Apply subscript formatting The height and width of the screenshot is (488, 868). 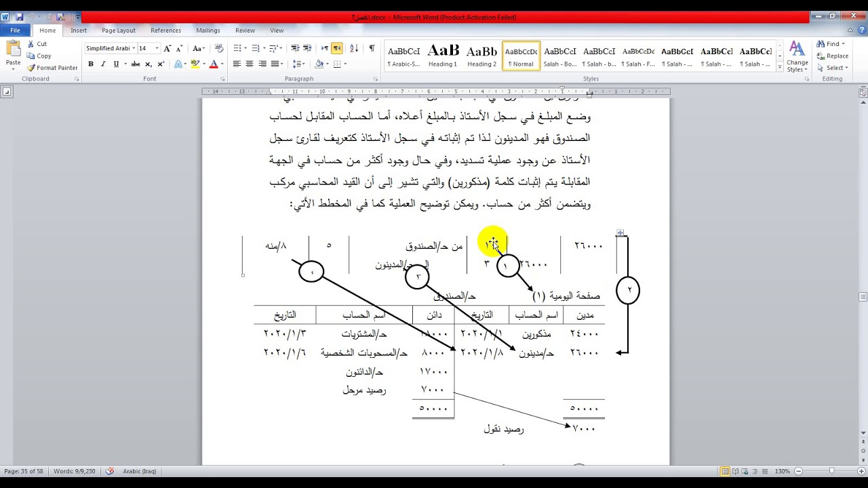click(x=149, y=64)
